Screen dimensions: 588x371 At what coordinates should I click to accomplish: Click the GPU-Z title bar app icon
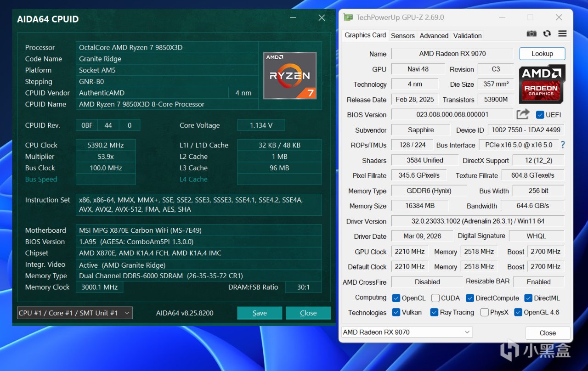[349, 17]
